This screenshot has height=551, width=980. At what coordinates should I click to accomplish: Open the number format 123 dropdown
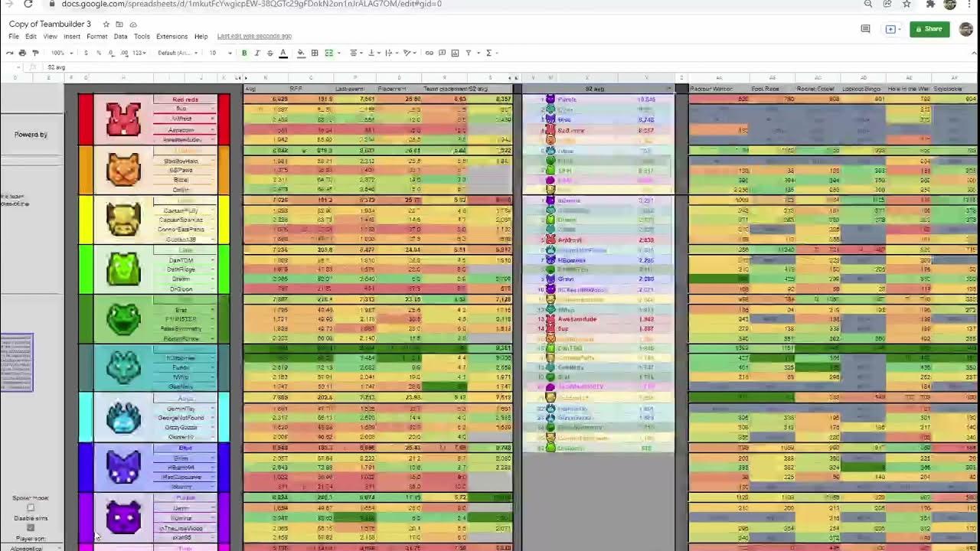(x=139, y=53)
